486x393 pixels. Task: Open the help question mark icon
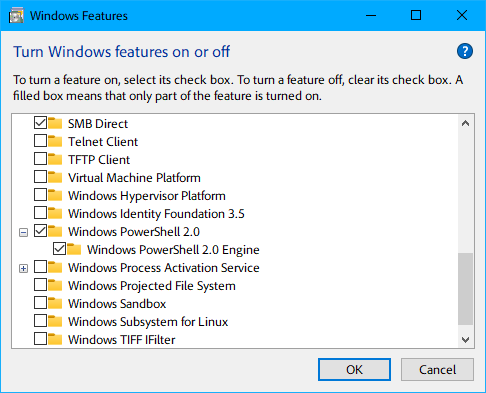(x=465, y=51)
